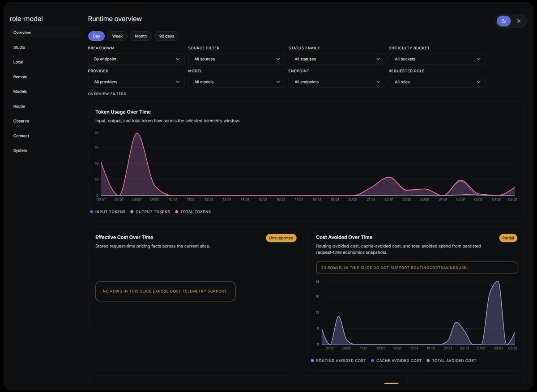Go to Overview in the sidebar

(x=45, y=33)
